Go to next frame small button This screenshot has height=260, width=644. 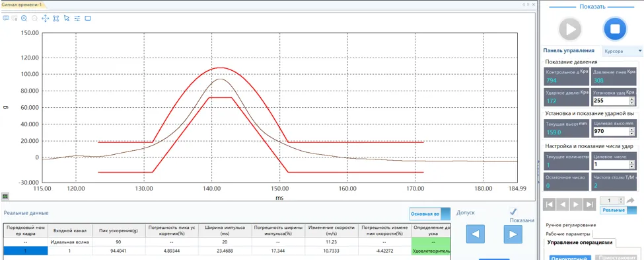point(576,204)
